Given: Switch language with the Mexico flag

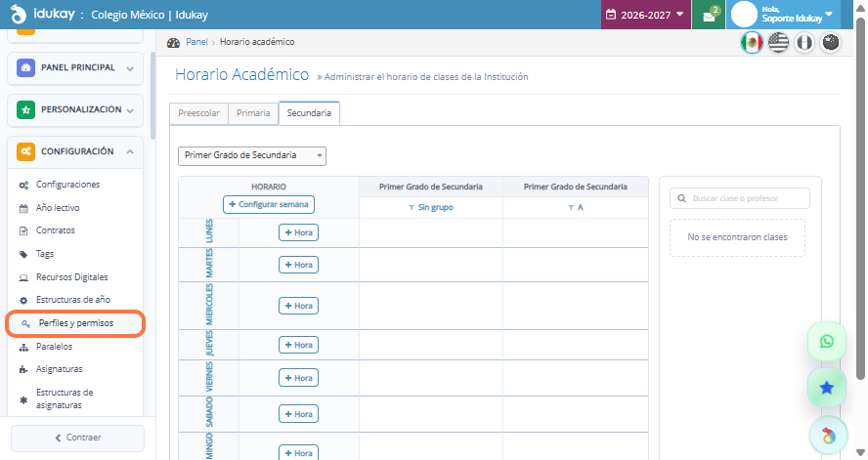Looking at the screenshot, I should click(x=752, y=43).
